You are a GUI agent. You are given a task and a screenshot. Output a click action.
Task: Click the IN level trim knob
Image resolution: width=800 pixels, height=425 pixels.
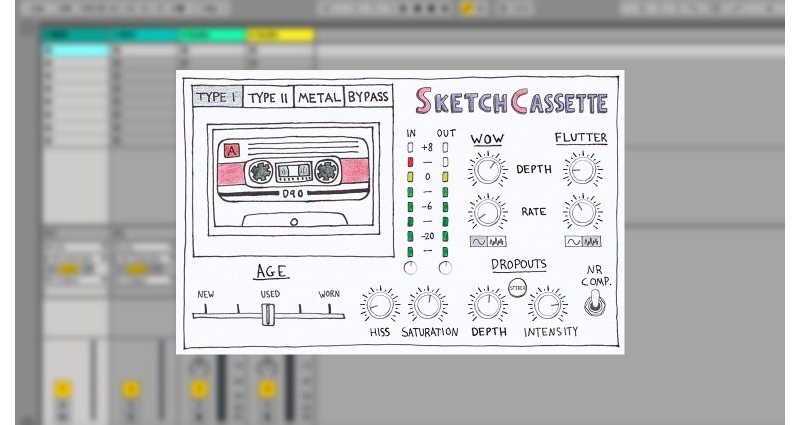[x=410, y=267]
